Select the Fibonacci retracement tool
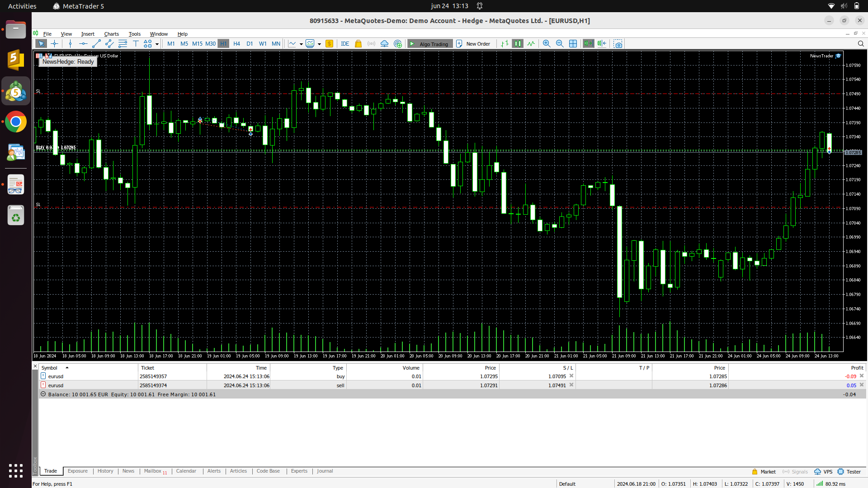Viewport: 868px width, 488px height. tap(123, 44)
